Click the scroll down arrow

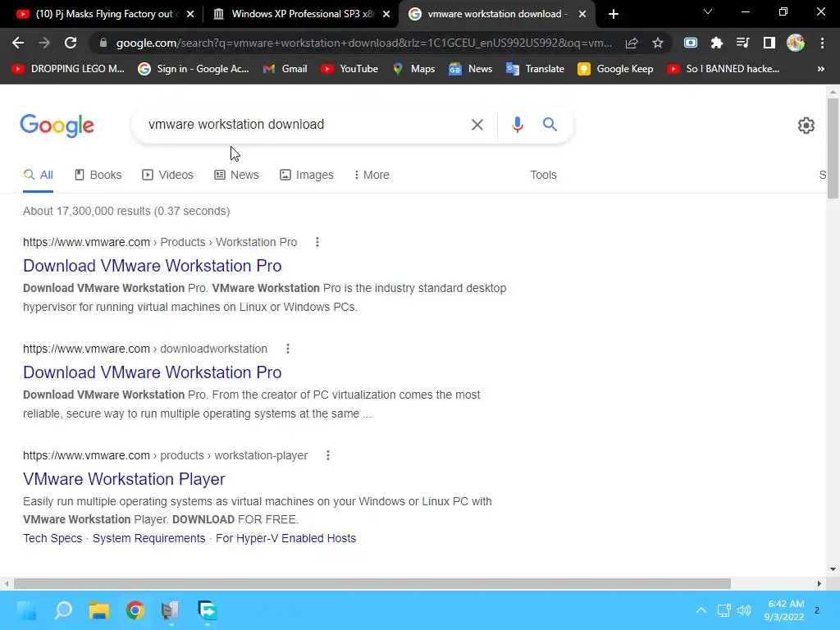click(x=833, y=569)
